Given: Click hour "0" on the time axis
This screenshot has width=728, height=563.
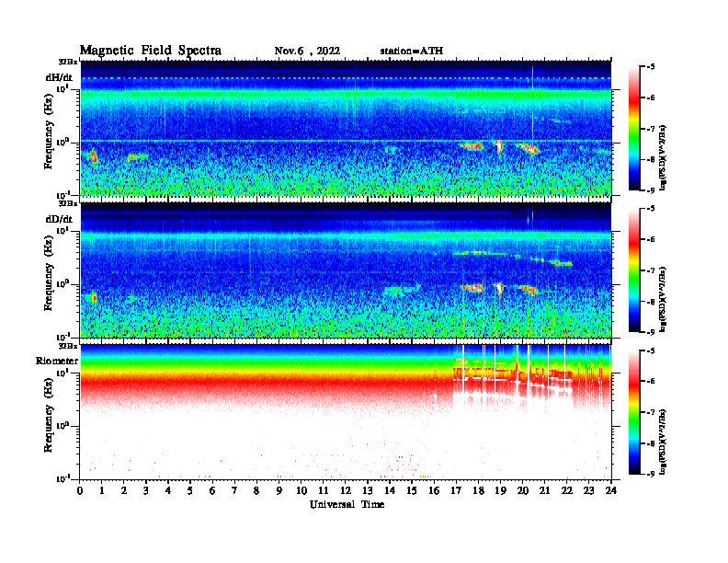Looking at the screenshot, I should pyautogui.click(x=80, y=490).
